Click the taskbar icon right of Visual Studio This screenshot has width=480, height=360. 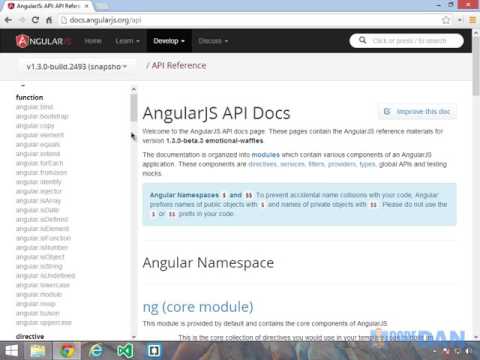click(154, 351)
